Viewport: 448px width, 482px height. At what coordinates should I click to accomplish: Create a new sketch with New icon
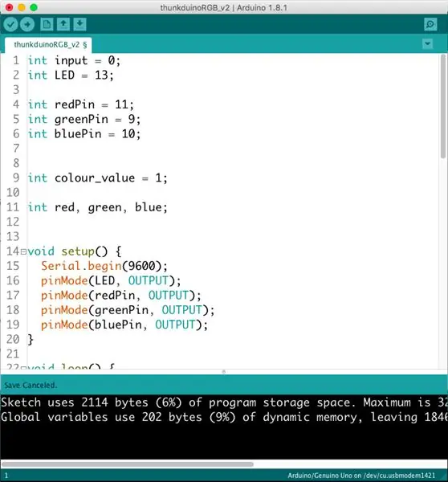(47, 24)
